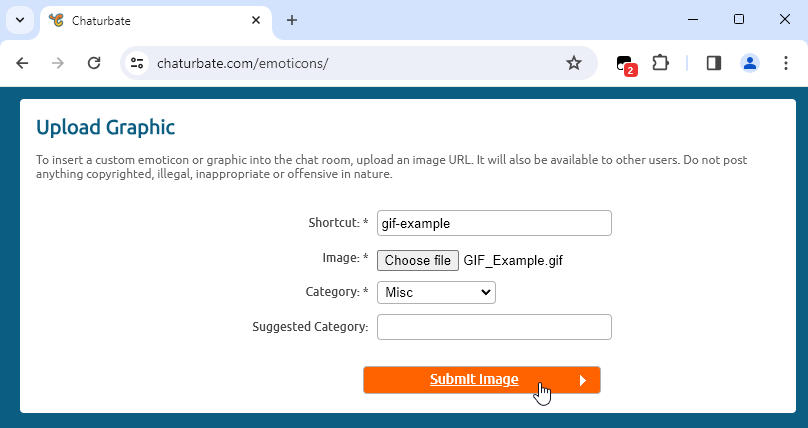
Task: Toggle the browser side panel
Action: click(x=714, y=63)
